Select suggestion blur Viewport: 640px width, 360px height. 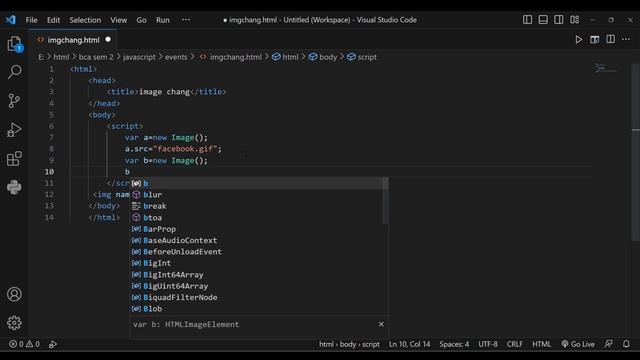pyautogui.click(x=259, y=195)
